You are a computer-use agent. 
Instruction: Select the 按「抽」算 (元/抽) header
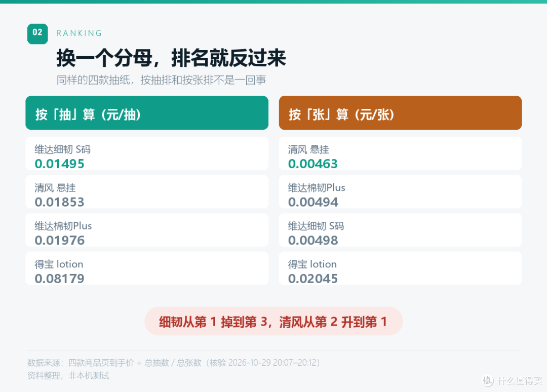click(x=147, y=113)
